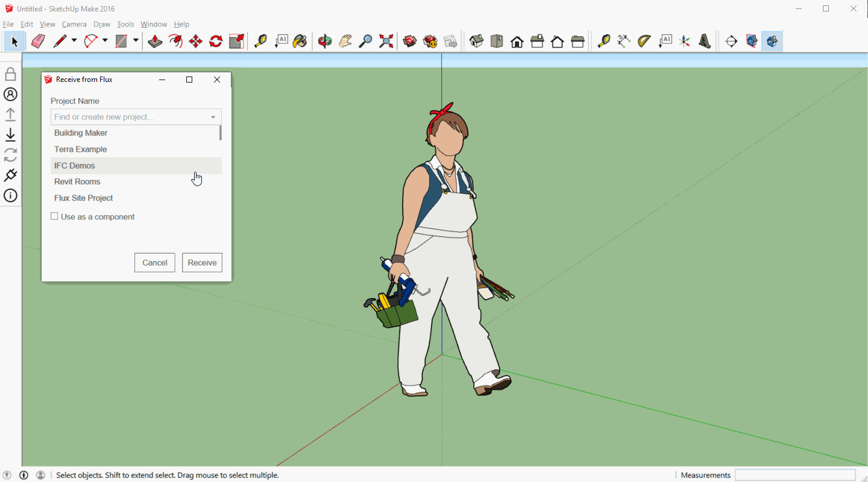The height and width of the screenshot is (482, 868).
Task: Switch to Front view
Action: 517,41
